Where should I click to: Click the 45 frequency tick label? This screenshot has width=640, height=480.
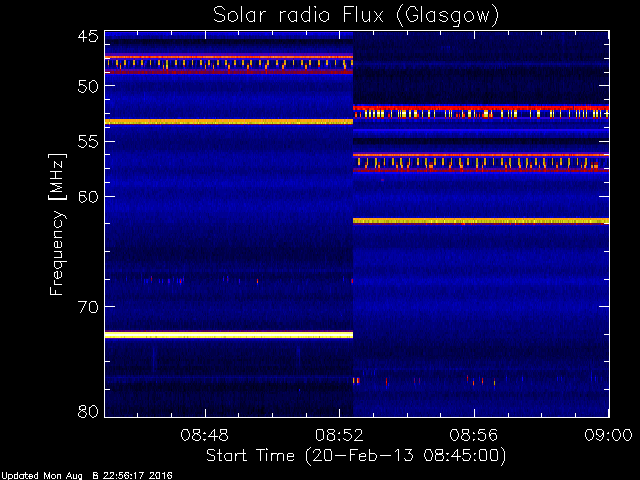(88, 36)
